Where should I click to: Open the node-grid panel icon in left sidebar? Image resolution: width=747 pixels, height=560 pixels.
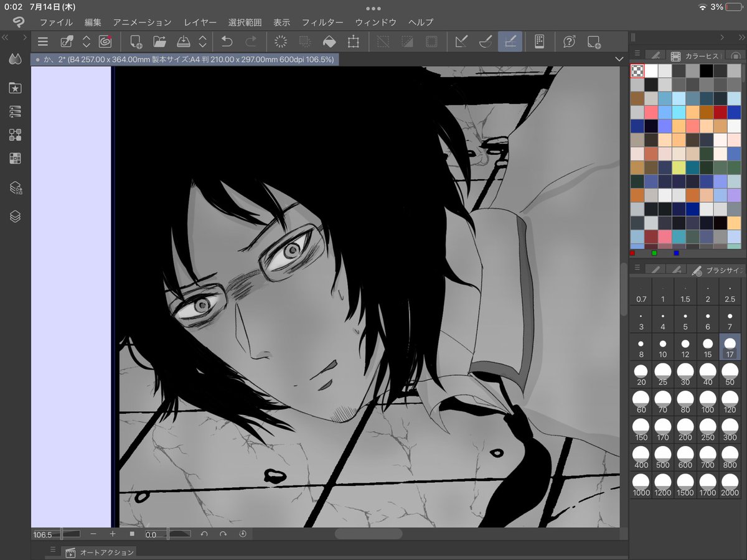[x=16, y=135]
